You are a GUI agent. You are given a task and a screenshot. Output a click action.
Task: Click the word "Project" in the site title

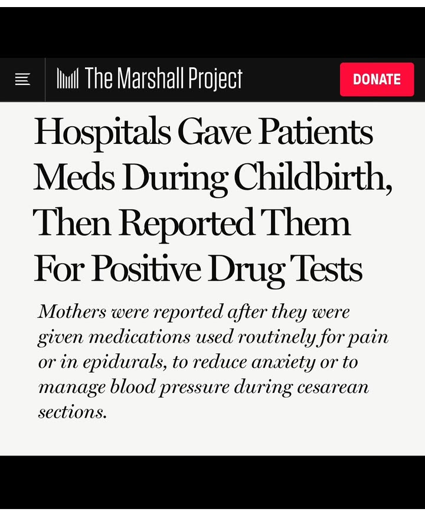click(215, 79)
